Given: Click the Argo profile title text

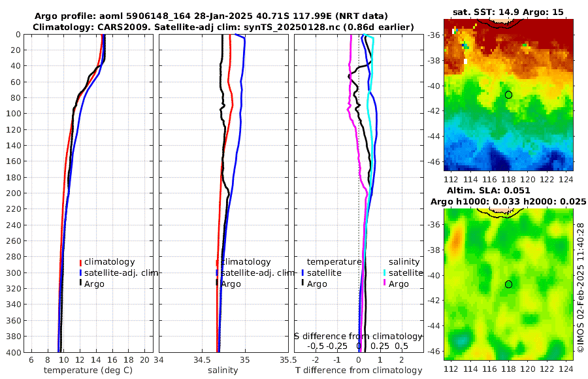Looking at the screenshot, I should pyautogui.click(x=211, y=16).
